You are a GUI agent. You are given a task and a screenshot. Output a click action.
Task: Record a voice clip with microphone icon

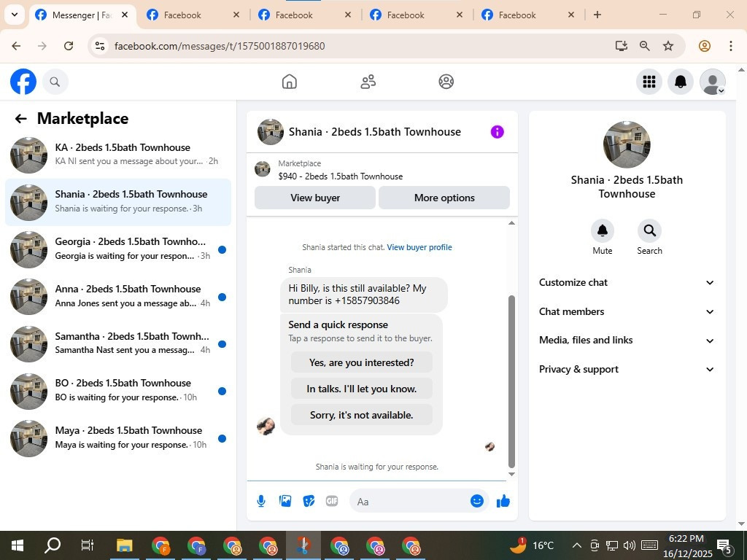[261, 501]
